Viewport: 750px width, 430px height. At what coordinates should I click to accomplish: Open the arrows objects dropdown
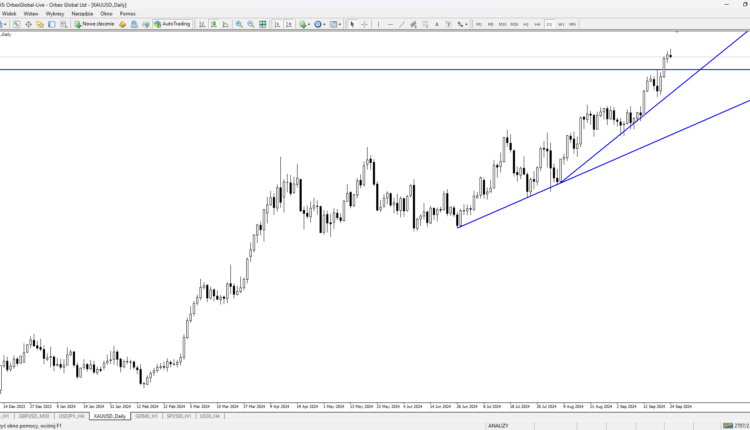click(x=462, y=24)
